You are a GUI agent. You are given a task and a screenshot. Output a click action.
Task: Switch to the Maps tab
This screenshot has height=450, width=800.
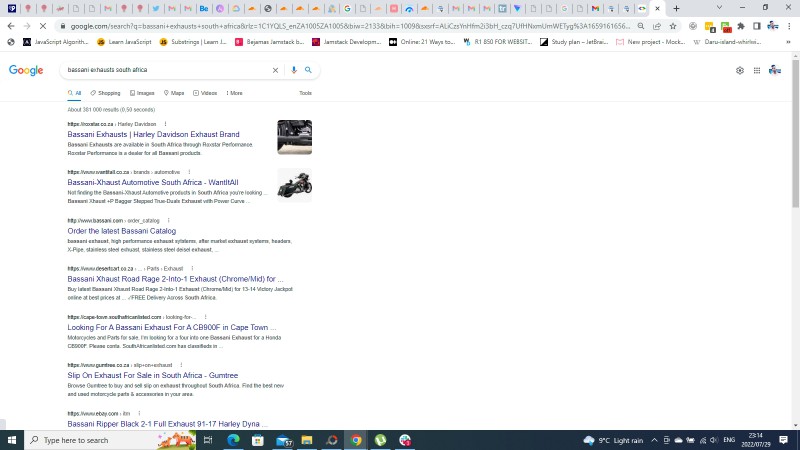pos(174,93)
